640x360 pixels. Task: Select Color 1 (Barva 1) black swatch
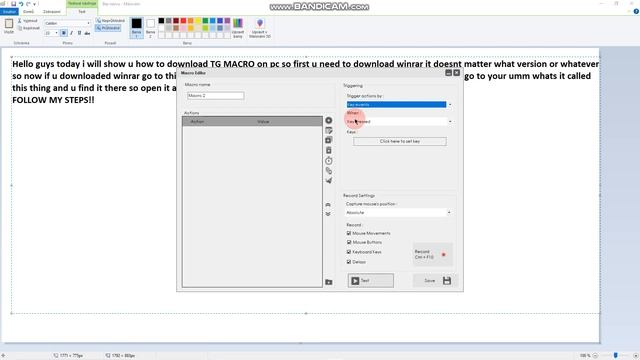point(137,28)
